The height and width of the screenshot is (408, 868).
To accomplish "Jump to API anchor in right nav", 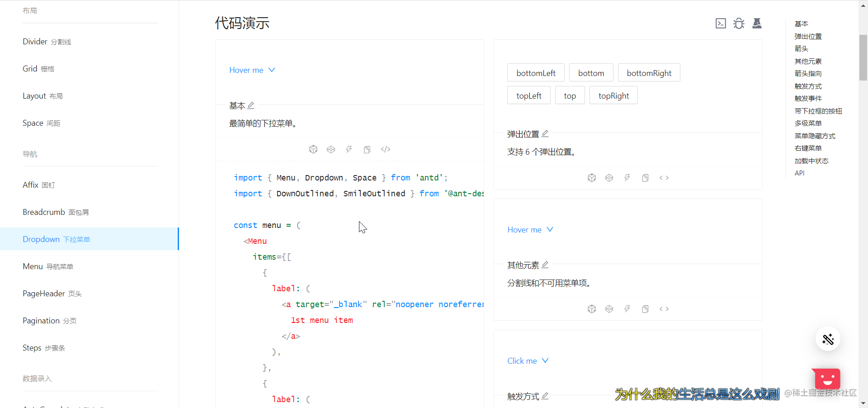I will point(799,173).
